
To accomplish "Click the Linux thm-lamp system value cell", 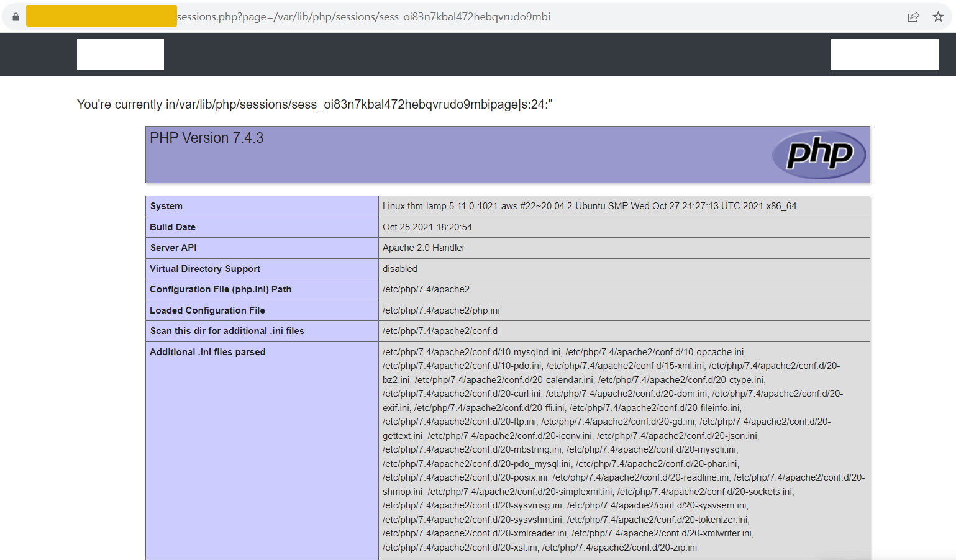I will coord(589,206).
